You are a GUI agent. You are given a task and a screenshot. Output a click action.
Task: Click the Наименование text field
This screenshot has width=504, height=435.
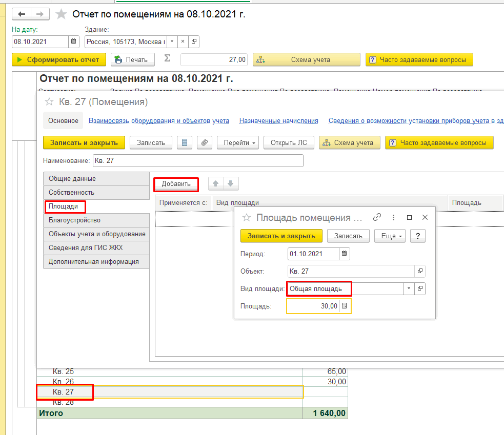[198, 161]
